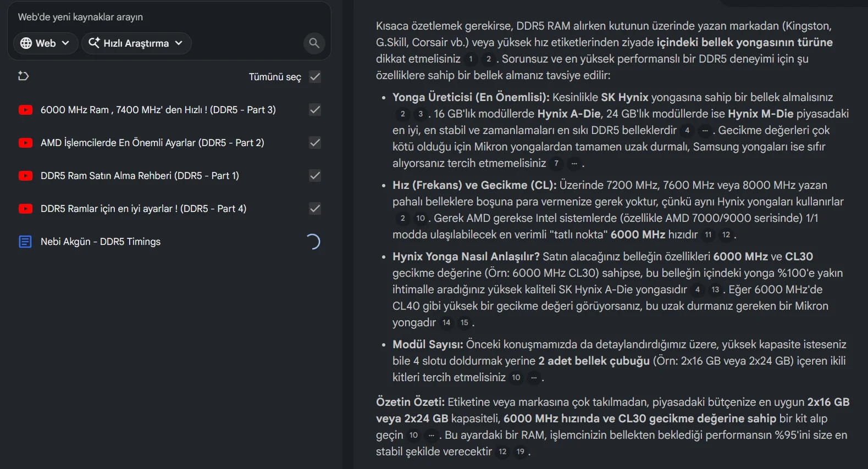Click YouTube icon beside 'DDR5 Ram Satın Alma Rehberi'
Screen dimensions: 868x469
click(25, 176)
